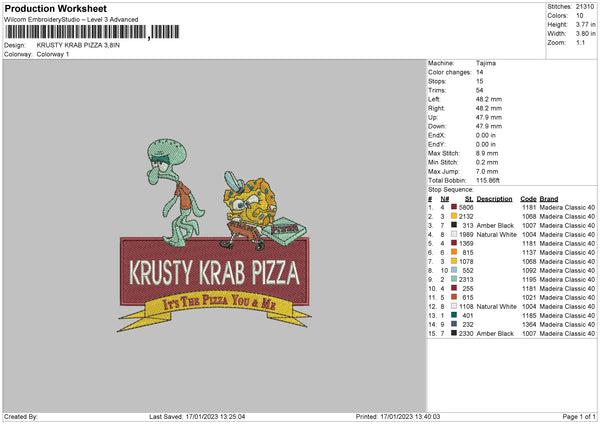
Task: Click the Description column header
Action: click(x=494, y=199)
